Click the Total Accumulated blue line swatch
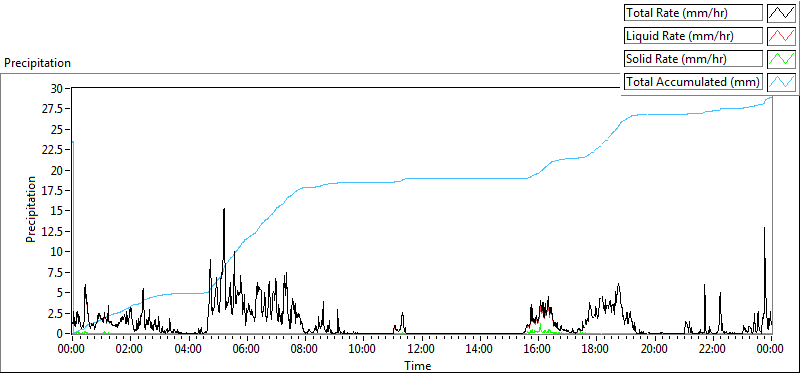Image resolution: width=800 pixels, height=373 pixels. tap(781, 81)
